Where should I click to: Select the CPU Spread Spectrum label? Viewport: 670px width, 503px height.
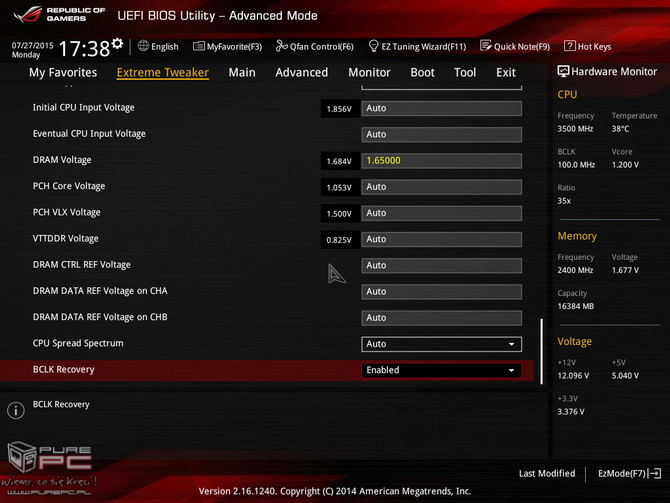78,343
